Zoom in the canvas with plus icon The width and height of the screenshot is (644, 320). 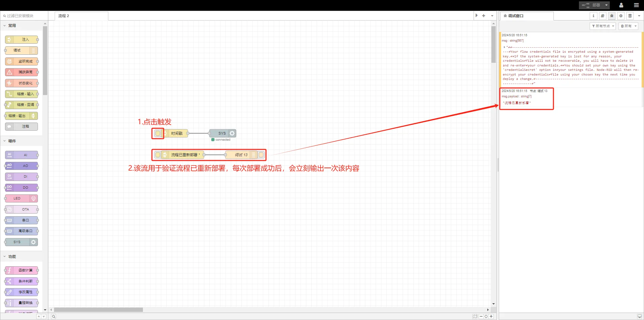tap(491, 316)
